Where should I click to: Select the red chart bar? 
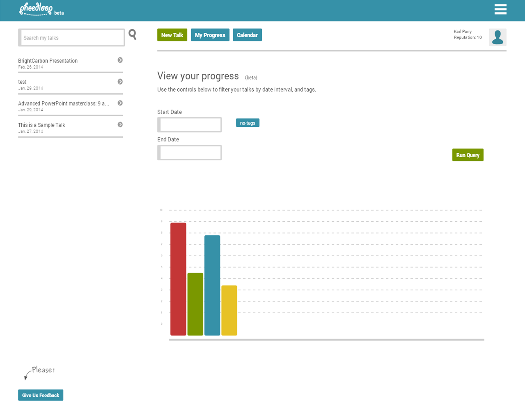coord(178,279)
